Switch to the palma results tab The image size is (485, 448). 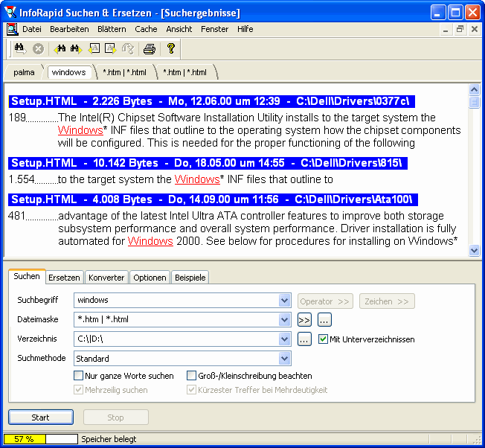(x=24, y=72)
